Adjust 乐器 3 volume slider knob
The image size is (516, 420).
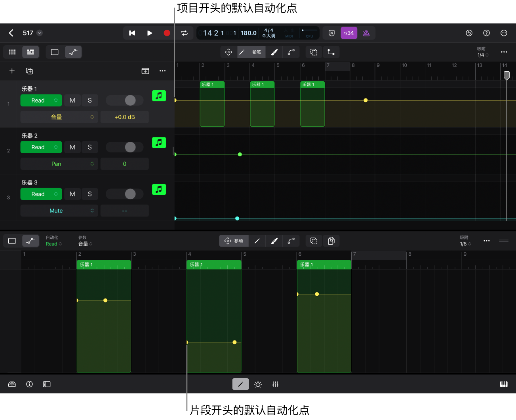(x=130, y=194)
